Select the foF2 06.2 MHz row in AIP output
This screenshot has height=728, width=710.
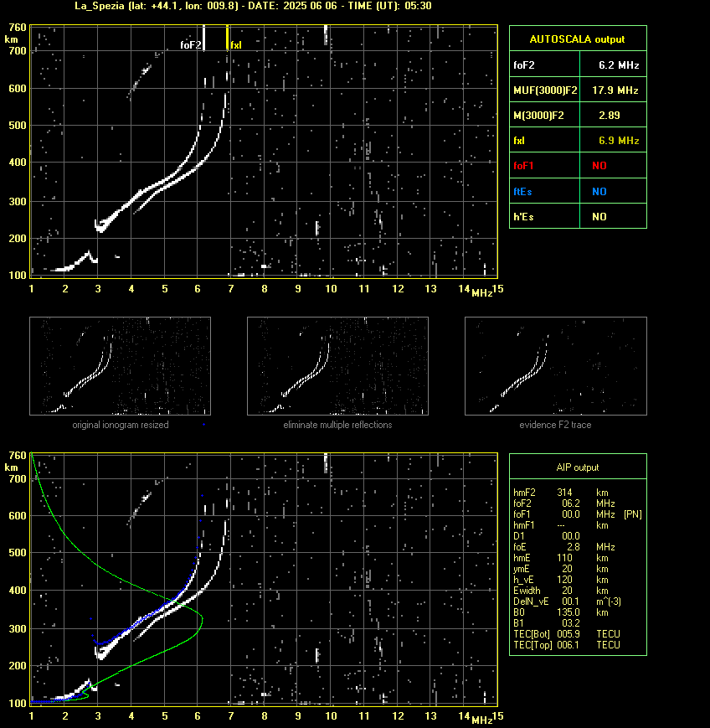click(564, 503)
